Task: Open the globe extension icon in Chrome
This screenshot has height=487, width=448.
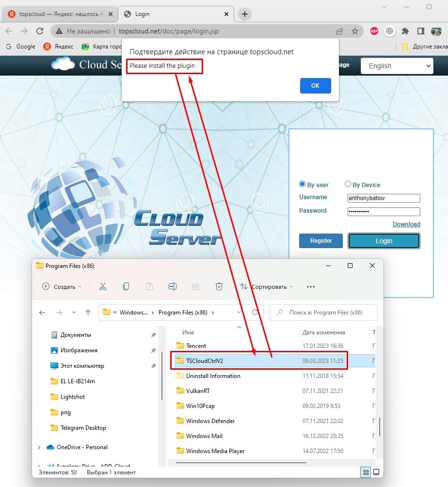Action: pos(390,31)
